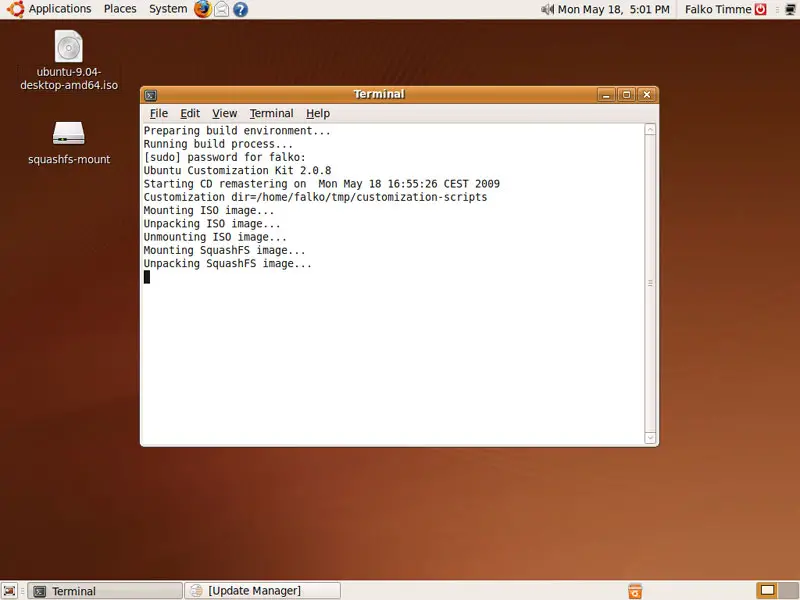Close the Terminal window

pos(647,95)
